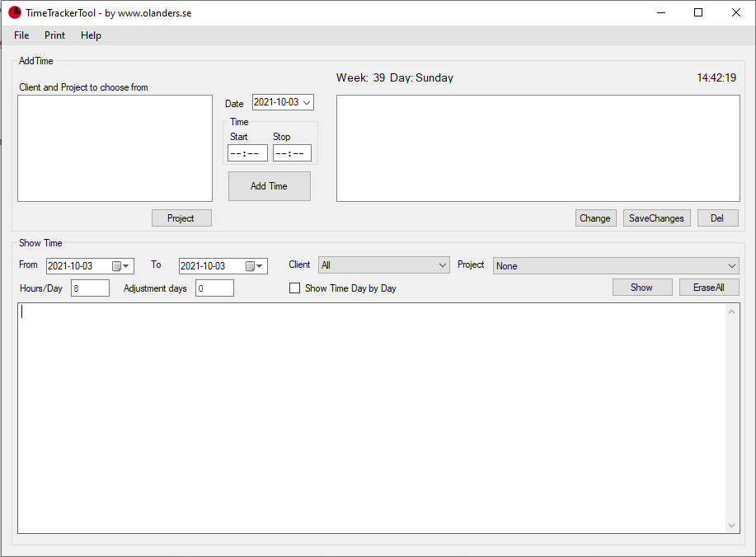Click the clock display 14:42:19

[x=716, y=77]
